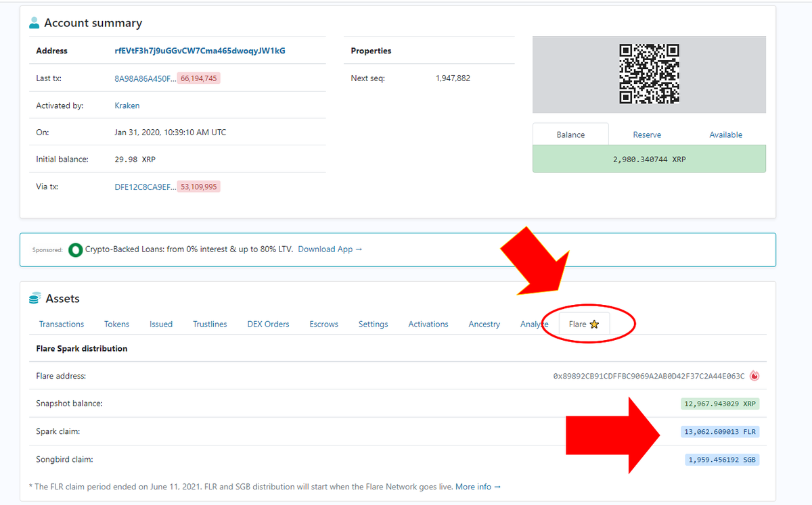Click the green sponsor logo in the ad banner
Viewport: 812px width, 505px height.
click(x=75, y=249)
